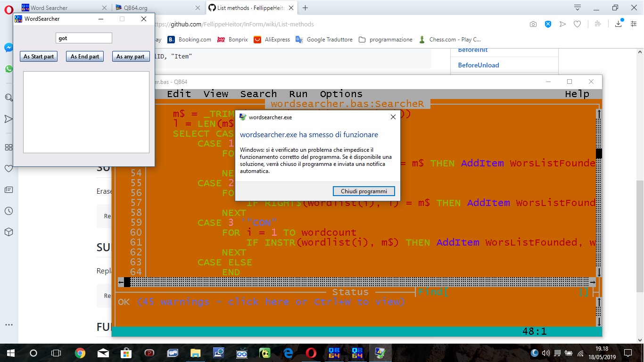Click the search field containing 'got'

(x=84, y=38)
